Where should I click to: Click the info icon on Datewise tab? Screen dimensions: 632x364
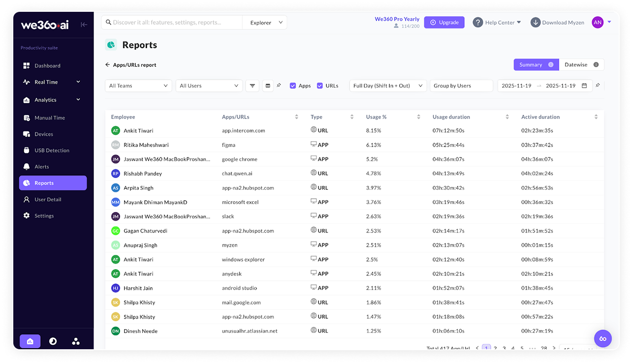point(596,65)
